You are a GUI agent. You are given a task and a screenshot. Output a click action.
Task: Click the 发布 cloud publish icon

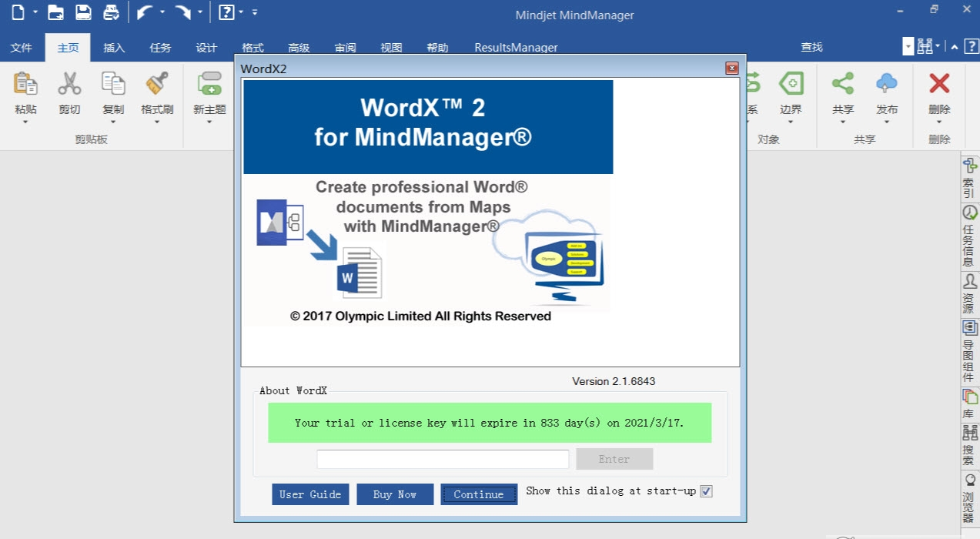pos(887,83)
